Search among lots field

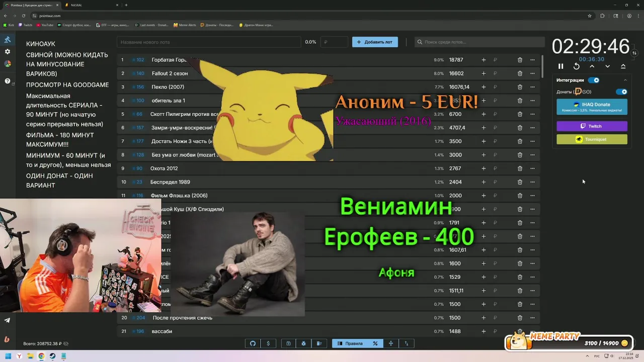479,42
